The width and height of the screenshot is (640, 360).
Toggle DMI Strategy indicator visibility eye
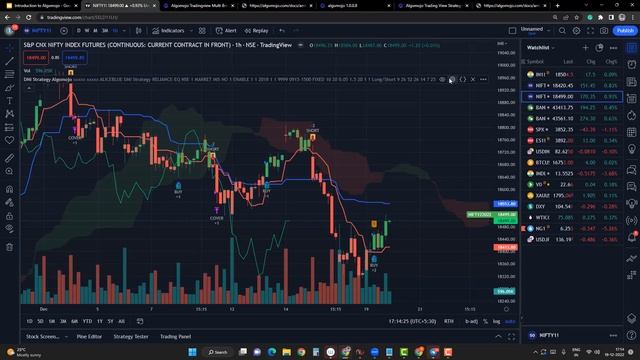point(442,79)
